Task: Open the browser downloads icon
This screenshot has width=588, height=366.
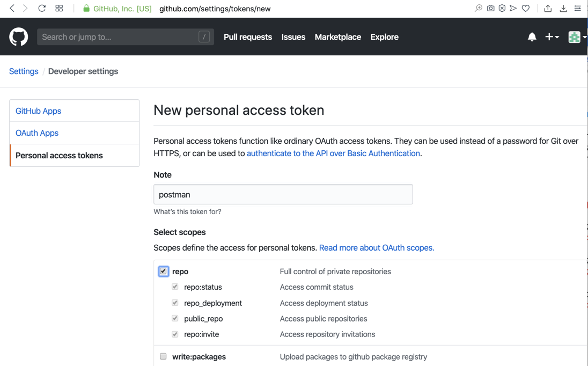Action: click(x=563, y=9)
